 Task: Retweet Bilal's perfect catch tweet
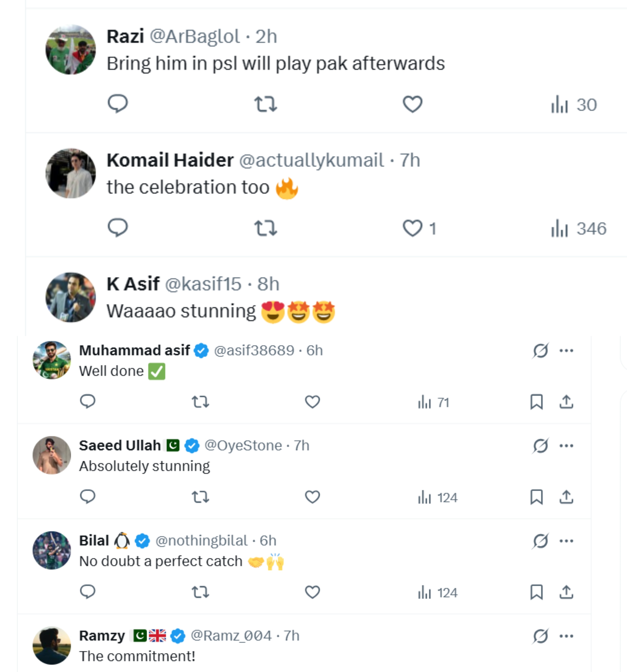coord(200,592)
